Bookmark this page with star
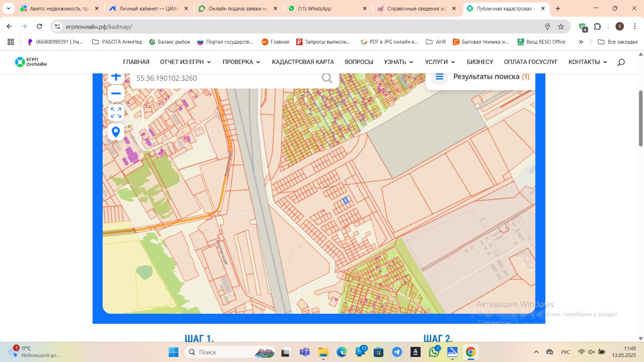This screenshot has height=362, width=644. (x=561, y=27)
